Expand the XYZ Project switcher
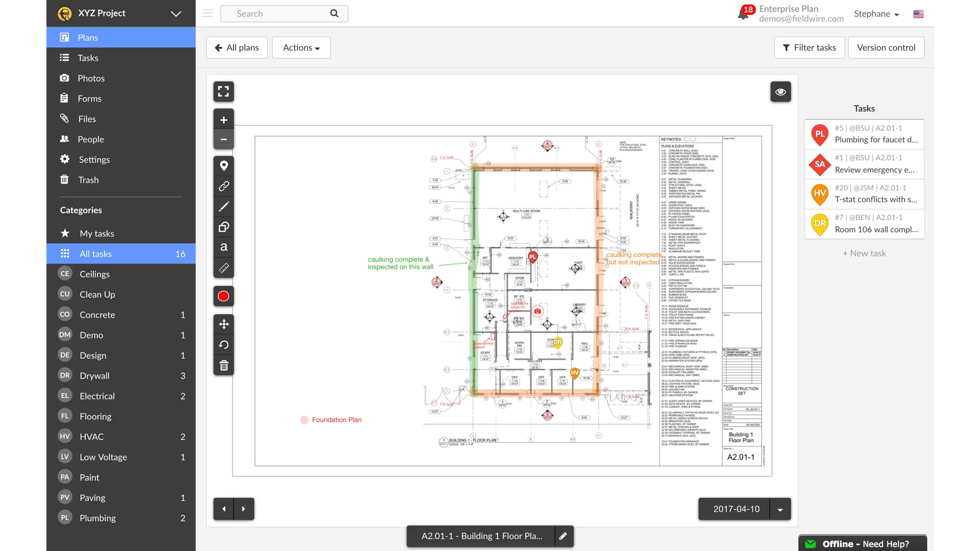The image size is (980, 551). 176,13
